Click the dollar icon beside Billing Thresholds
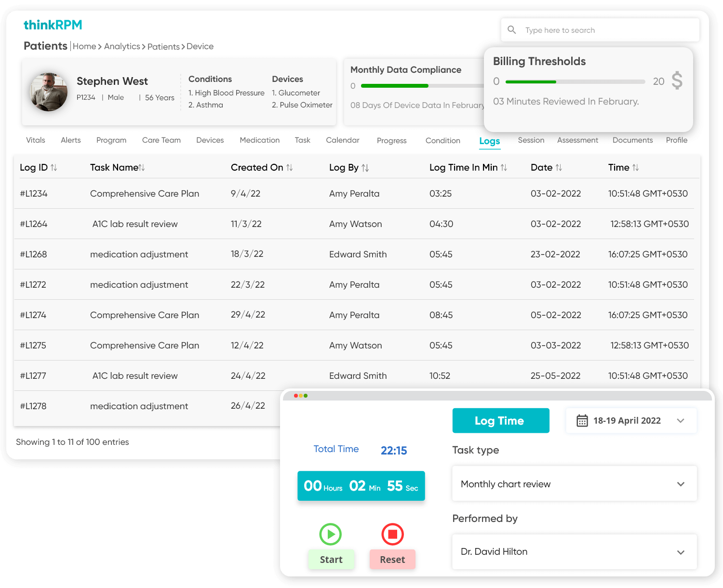 677,81
